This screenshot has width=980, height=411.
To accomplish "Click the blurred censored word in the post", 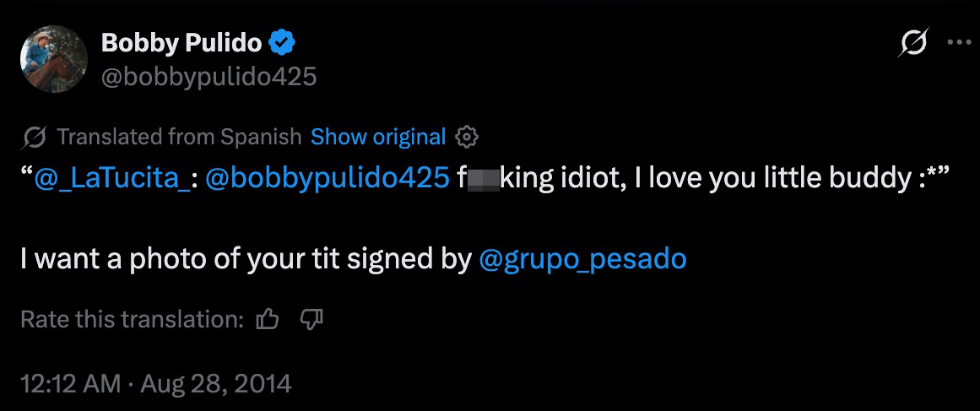I will (x=483, y=179).
